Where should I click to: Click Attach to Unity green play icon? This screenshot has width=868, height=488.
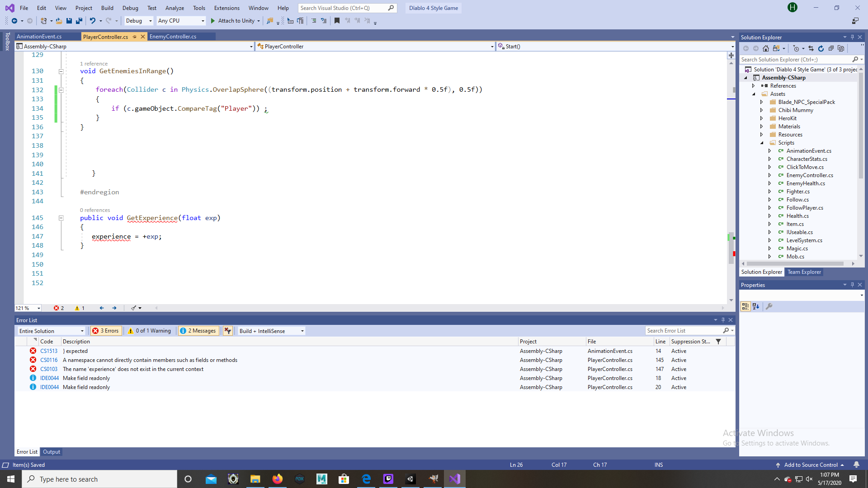pyautogui.click(x=212, y=21)
